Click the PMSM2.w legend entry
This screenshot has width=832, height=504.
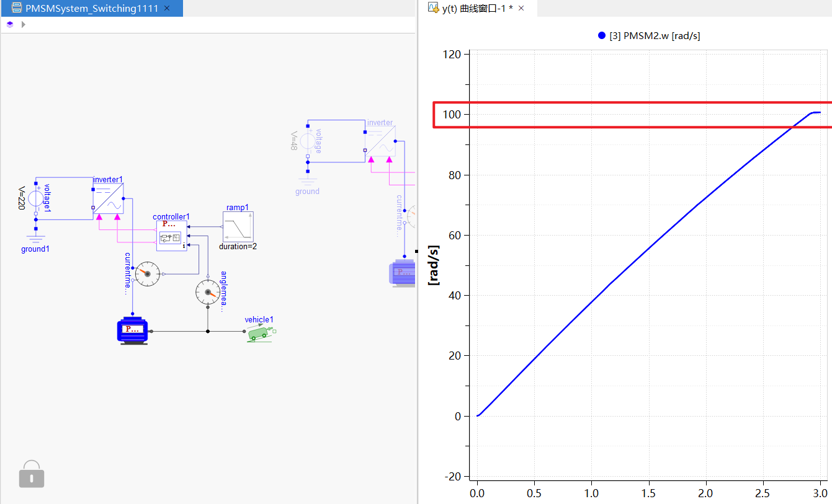point(655,36)
